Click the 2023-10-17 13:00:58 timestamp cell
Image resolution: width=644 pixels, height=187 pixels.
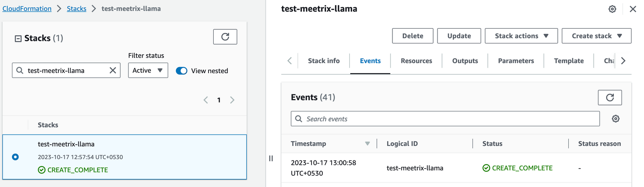pos(324,168)
